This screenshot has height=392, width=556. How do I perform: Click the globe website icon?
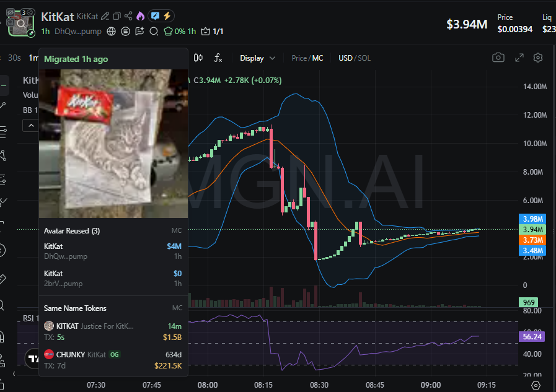tap(111, 31)
